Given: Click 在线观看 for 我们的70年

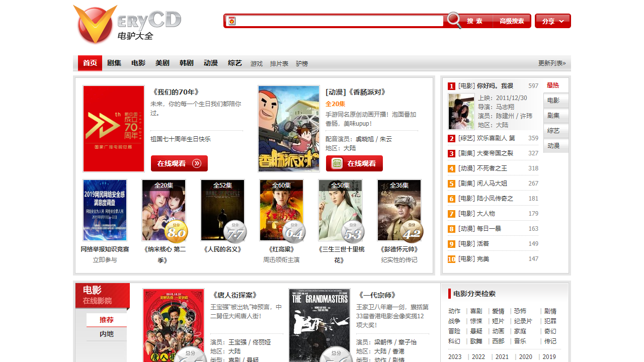Looking at the screenshot, I should tap(179, 163).
